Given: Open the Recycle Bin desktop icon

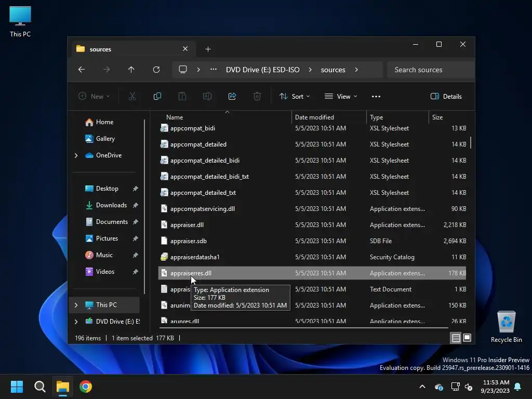Looking at the screenshot, I should coord(506,327).
